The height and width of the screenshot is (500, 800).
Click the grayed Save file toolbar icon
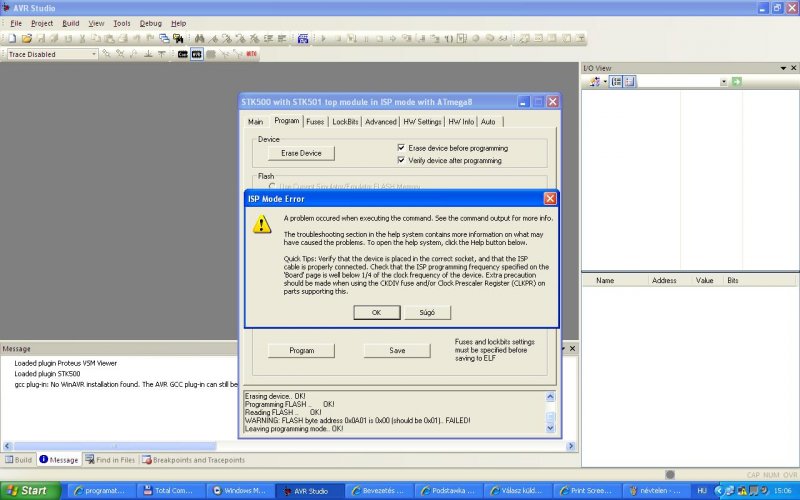tap(41, 38)
